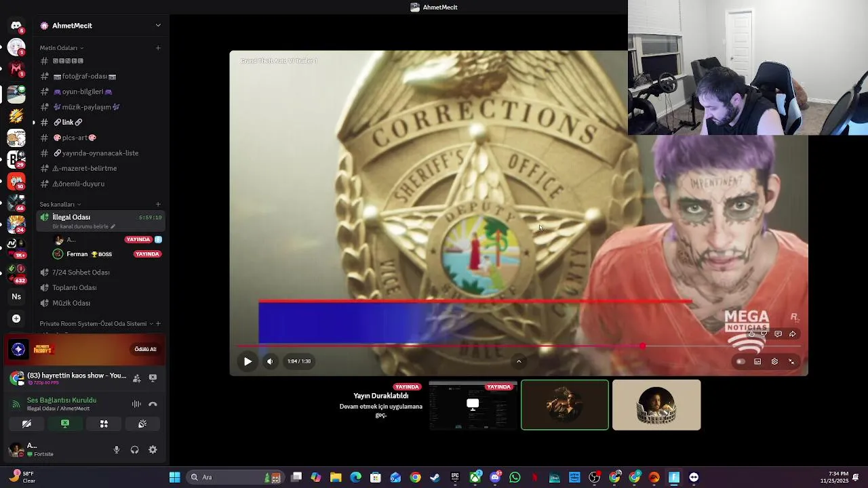Play the GTA VI trailer video

pos(248,361)
